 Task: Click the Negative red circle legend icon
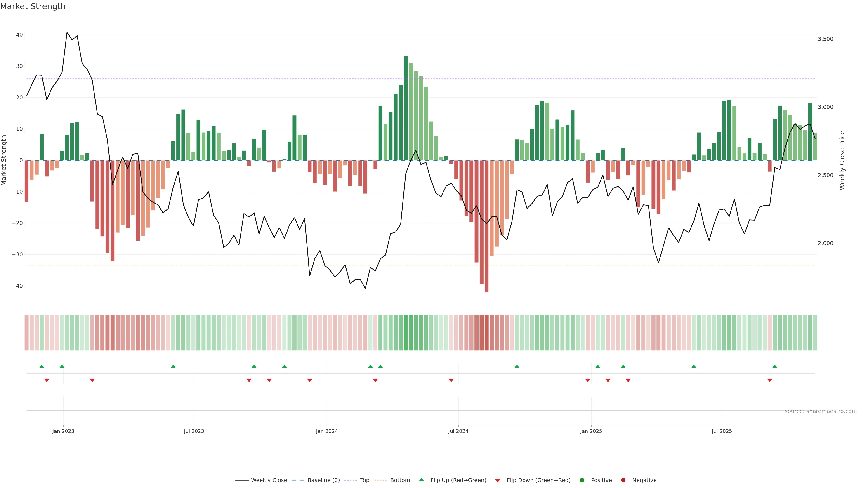pyautogui.click(x=623, y=480)
